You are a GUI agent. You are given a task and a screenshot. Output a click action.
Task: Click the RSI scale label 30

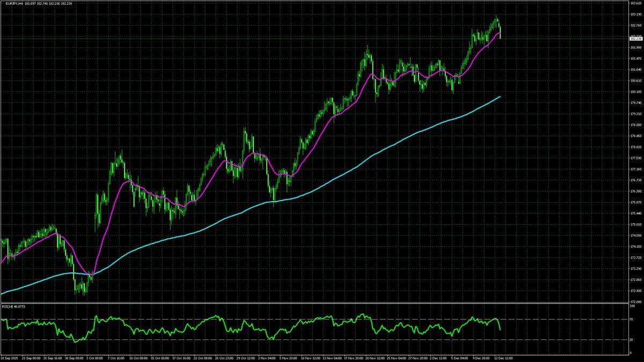[x=631, y=339]
